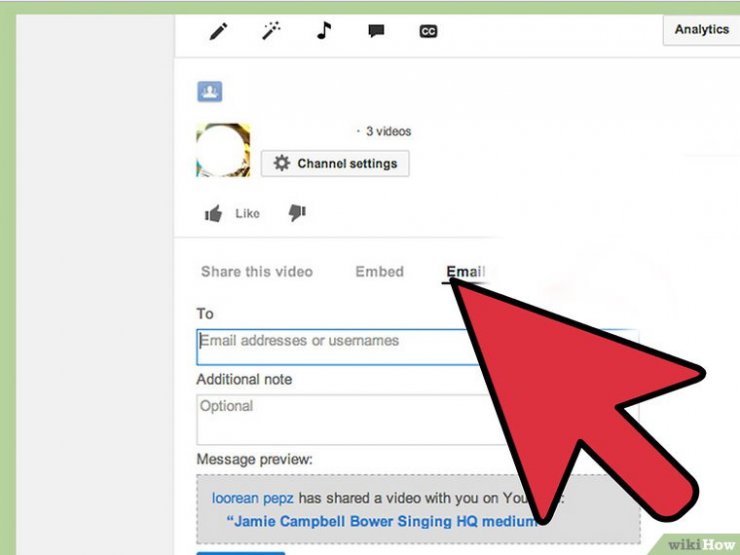Click the 3 videos text

pyautogui.click(x=388, y=131)
